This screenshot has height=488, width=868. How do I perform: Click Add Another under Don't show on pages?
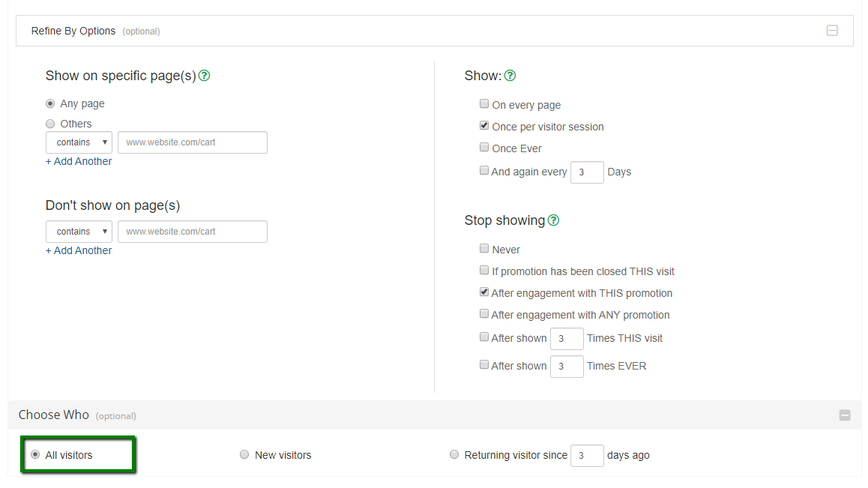pyautogui.click(x=79, y=250)
